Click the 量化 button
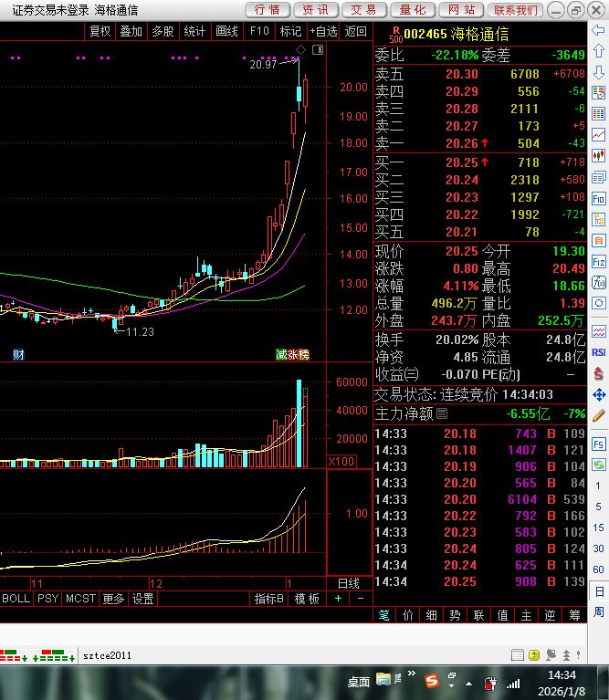The image size is (609, 700). click(413, 10)
